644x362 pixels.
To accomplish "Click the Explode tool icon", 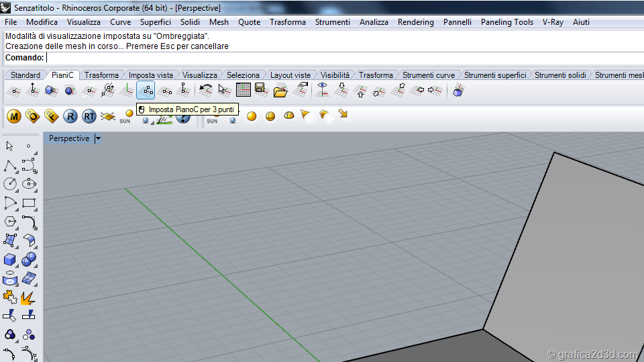I will 29,297.
